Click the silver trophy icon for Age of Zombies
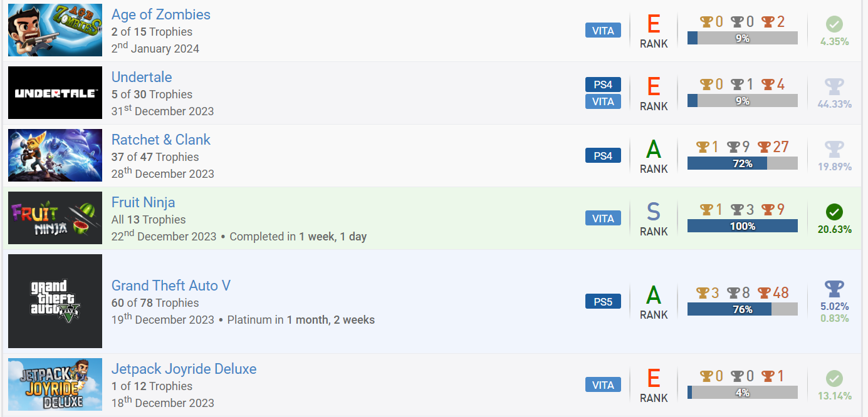This screenshot has height=417, width=868. click(738, 22)
